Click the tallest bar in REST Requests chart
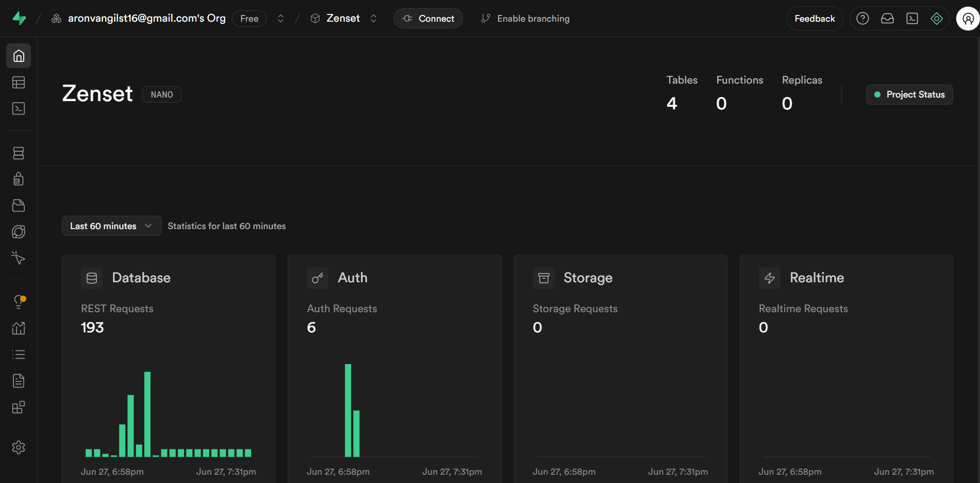The image size is (980, 483). [x=147, y=414]
